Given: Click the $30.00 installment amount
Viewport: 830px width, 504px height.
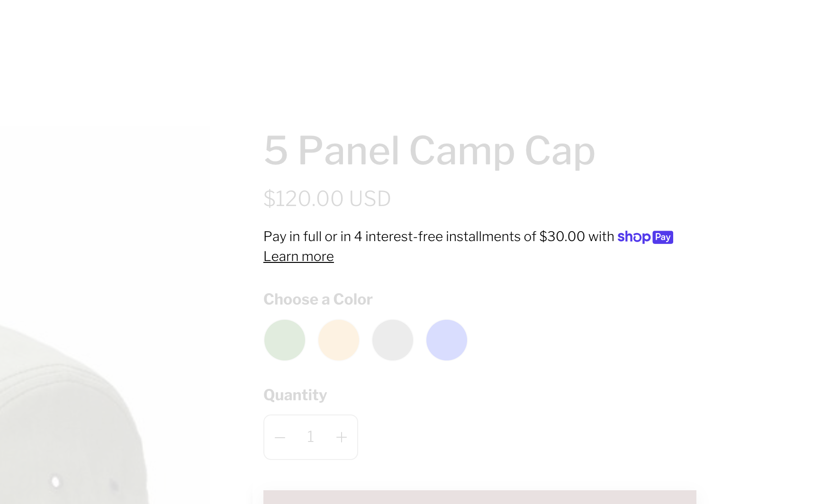Looking at the screenshot, I should [562, 236].
